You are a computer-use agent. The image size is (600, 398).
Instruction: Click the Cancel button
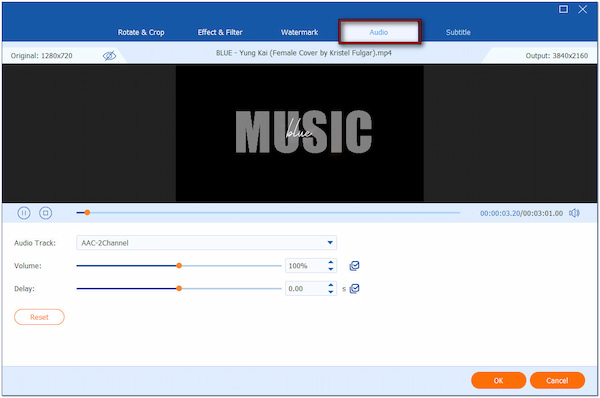(x=557, y=380)
